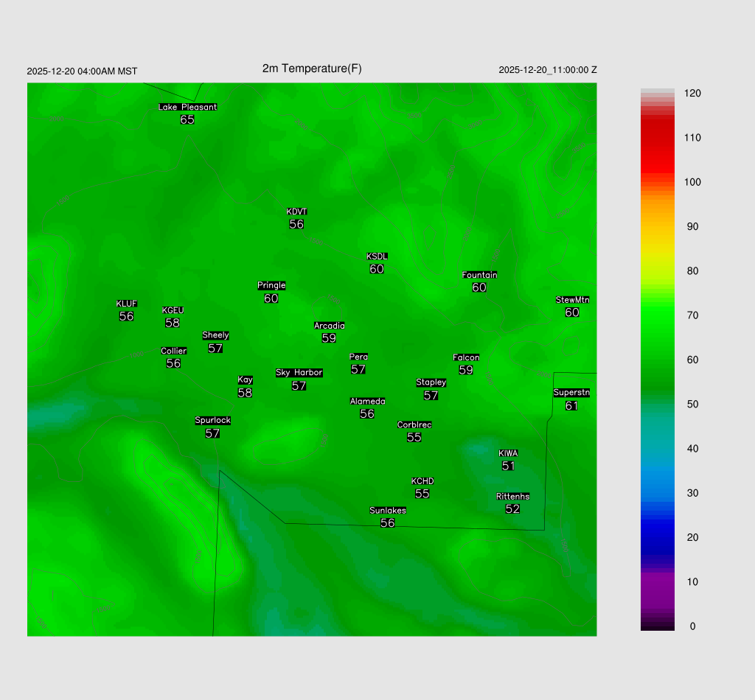Image resolution: width=755 pixels, height=700 pixels.
Task: Click the KSDL temperature reading of 60
Action: pos(377,269)
